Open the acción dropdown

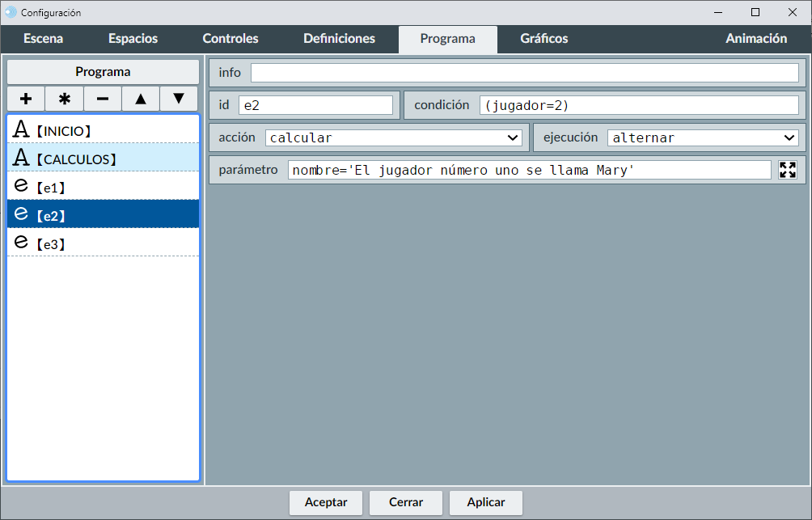[x=394, y=137]
